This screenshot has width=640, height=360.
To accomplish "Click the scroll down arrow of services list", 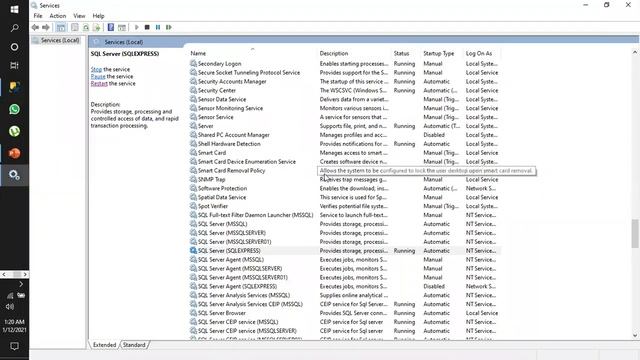I will point(635,336).
